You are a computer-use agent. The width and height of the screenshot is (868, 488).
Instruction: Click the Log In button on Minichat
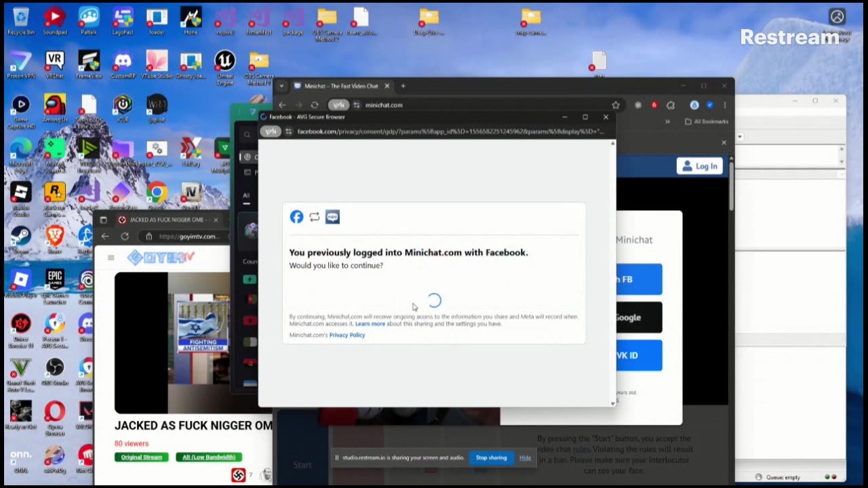[700, 166]
